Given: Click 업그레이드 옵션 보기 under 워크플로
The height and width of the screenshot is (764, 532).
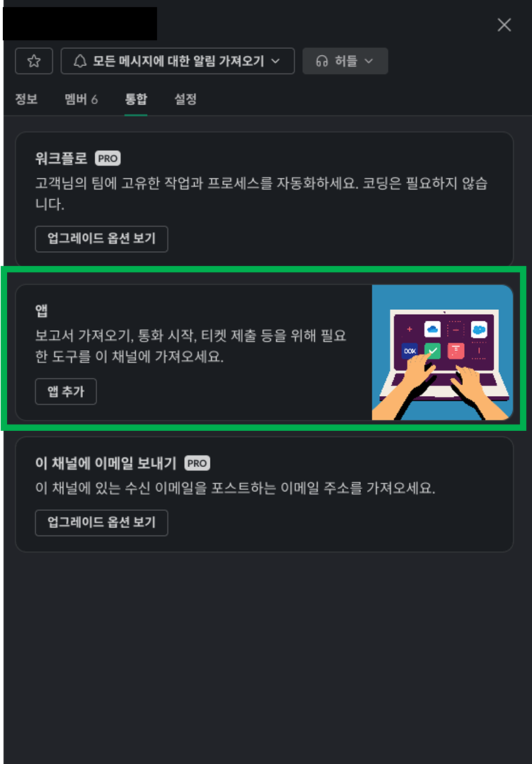Looking at the screenshot, I should (101, 239).
